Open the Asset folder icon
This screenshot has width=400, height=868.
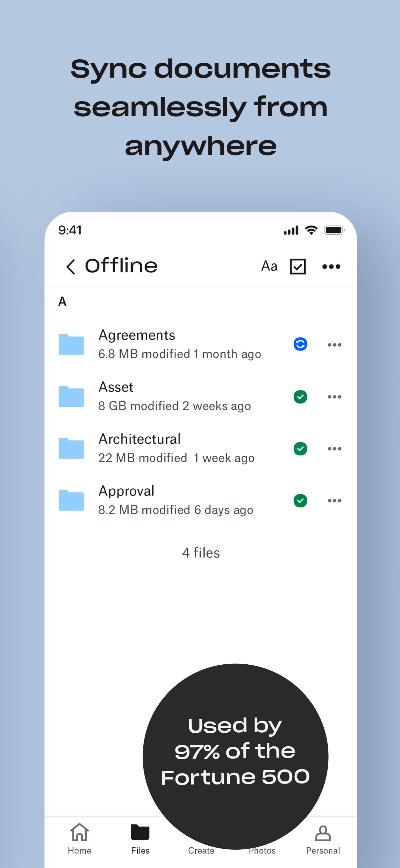(71, 396)
